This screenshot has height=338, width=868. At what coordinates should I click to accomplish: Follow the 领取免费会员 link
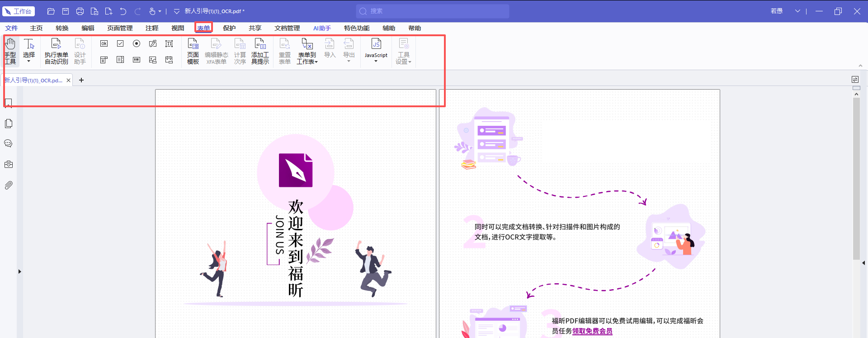click(592, 331)
